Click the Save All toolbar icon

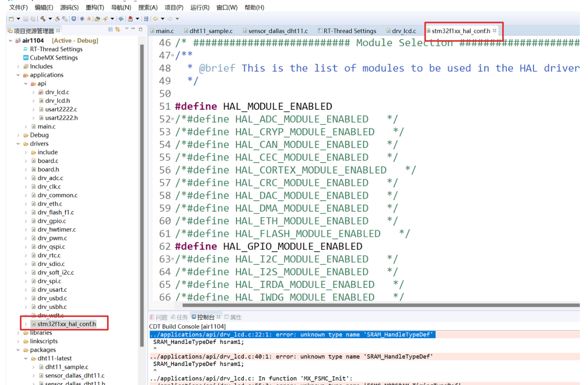[33, 19]
